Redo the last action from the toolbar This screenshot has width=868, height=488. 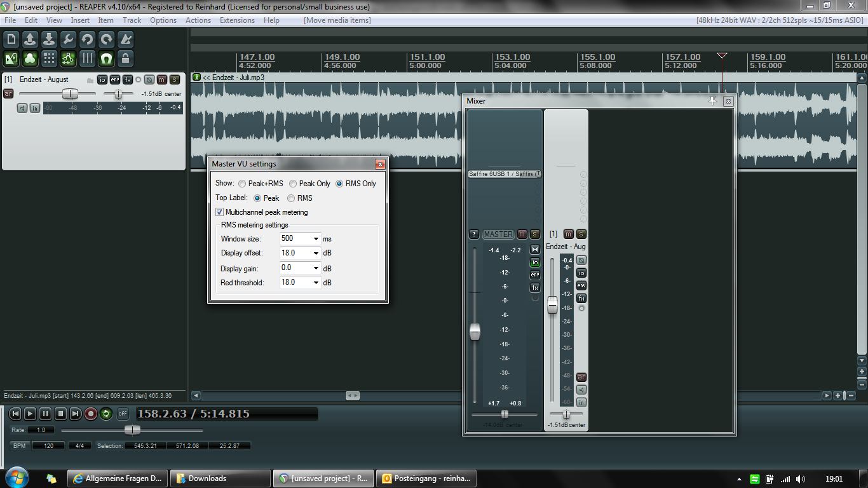(x=106, y=39)
